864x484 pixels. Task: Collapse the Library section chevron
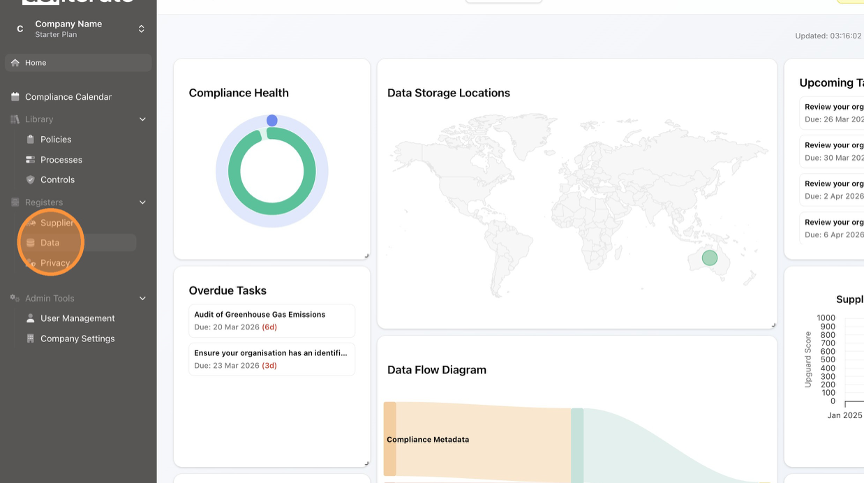[142, 120]
